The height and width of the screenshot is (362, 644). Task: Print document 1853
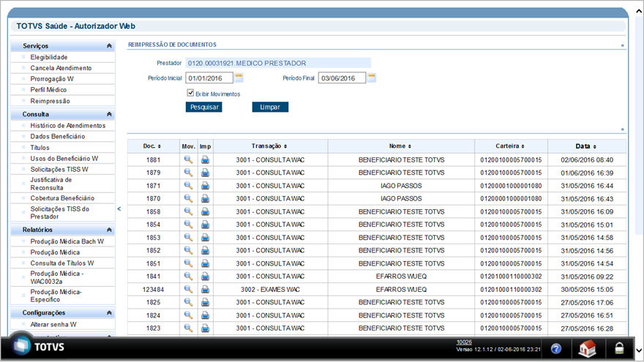click(x=205, y=237)
